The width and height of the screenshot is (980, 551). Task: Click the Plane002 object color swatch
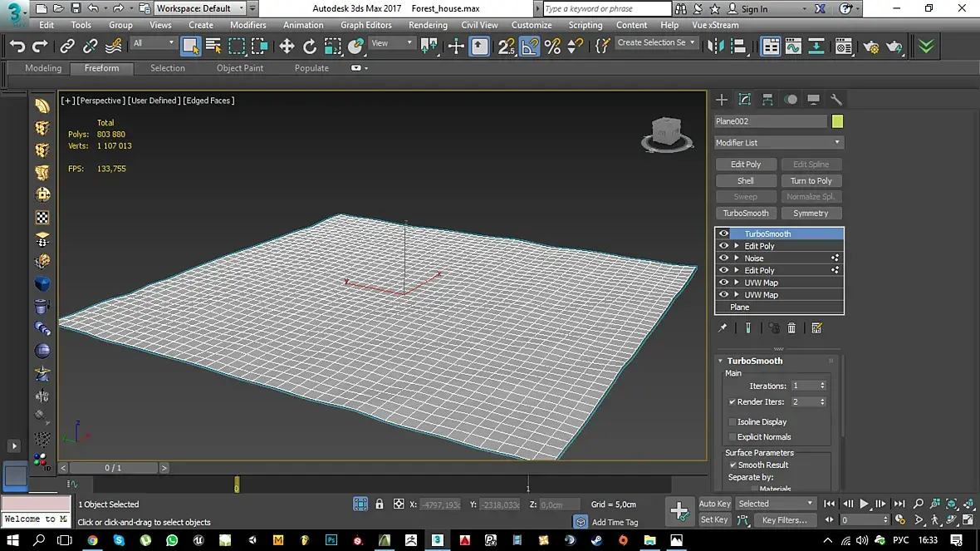click(x=837, y=122)
